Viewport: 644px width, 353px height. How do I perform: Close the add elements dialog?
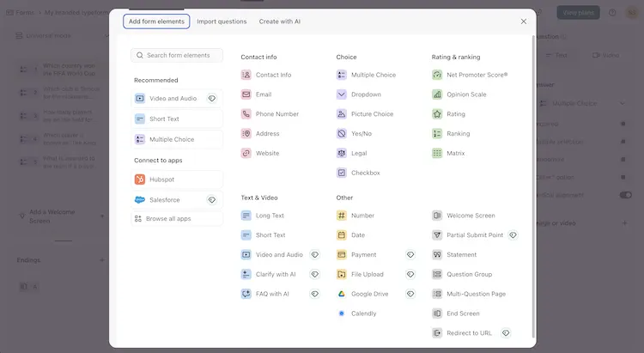point(524,21)
